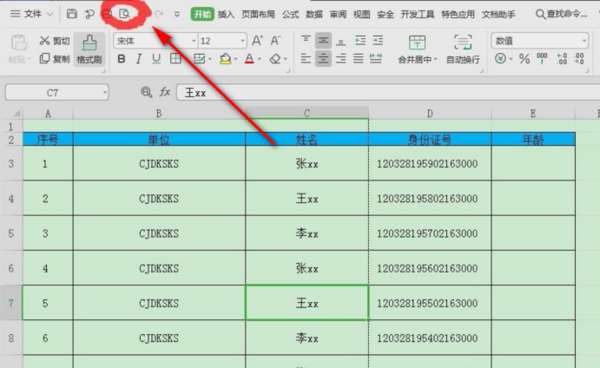Toggle bold formatting with B button
The width and height of the screenshot is (600, 368).
click(x=121, y=59)
